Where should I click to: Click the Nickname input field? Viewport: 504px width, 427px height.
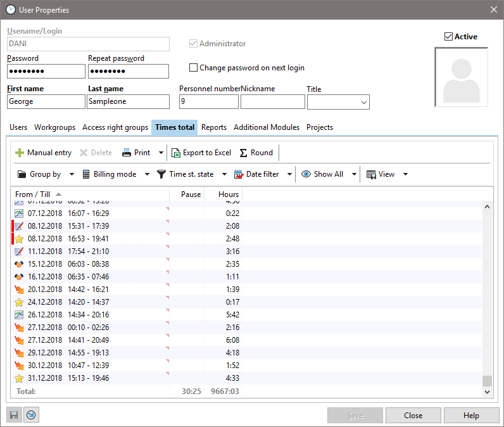click(x=272, y=101)
